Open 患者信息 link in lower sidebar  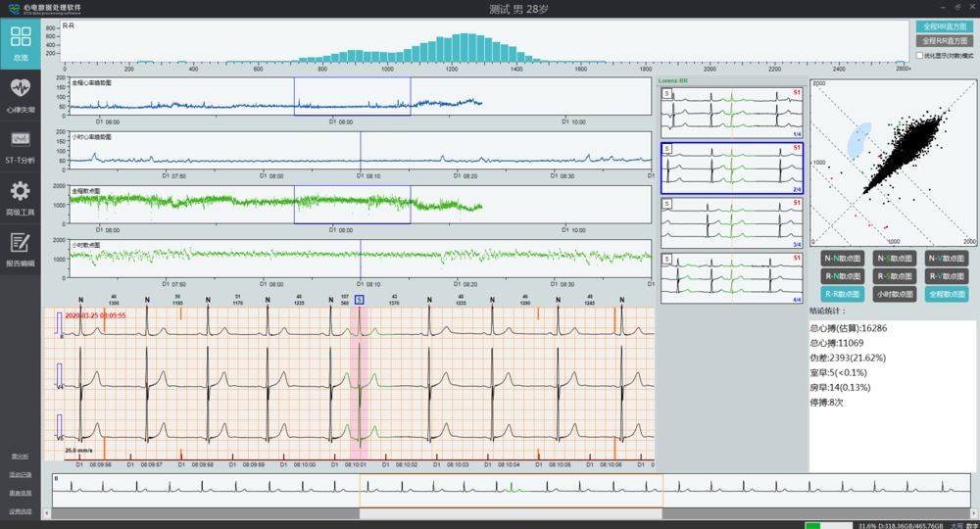coord(20,493)
